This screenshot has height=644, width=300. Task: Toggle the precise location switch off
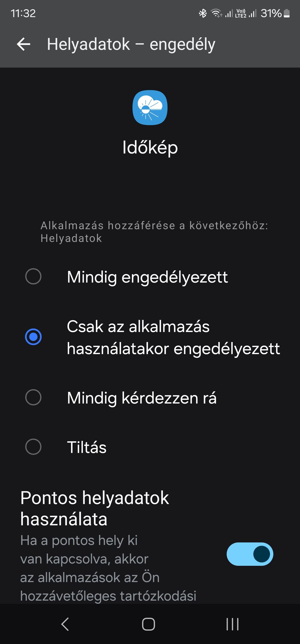[250, 554]
